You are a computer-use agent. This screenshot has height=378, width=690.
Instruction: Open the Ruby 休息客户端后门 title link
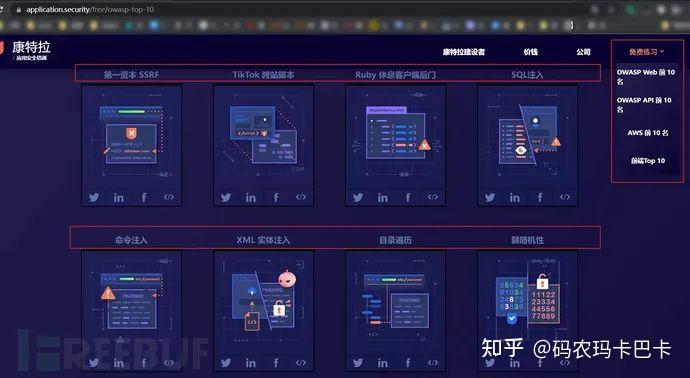pos(395,75)
